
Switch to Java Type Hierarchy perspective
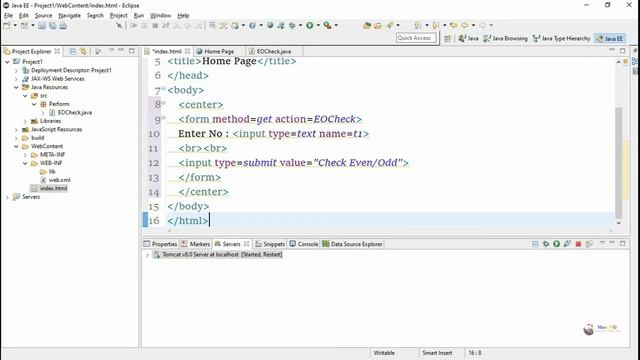click(562, 38)
